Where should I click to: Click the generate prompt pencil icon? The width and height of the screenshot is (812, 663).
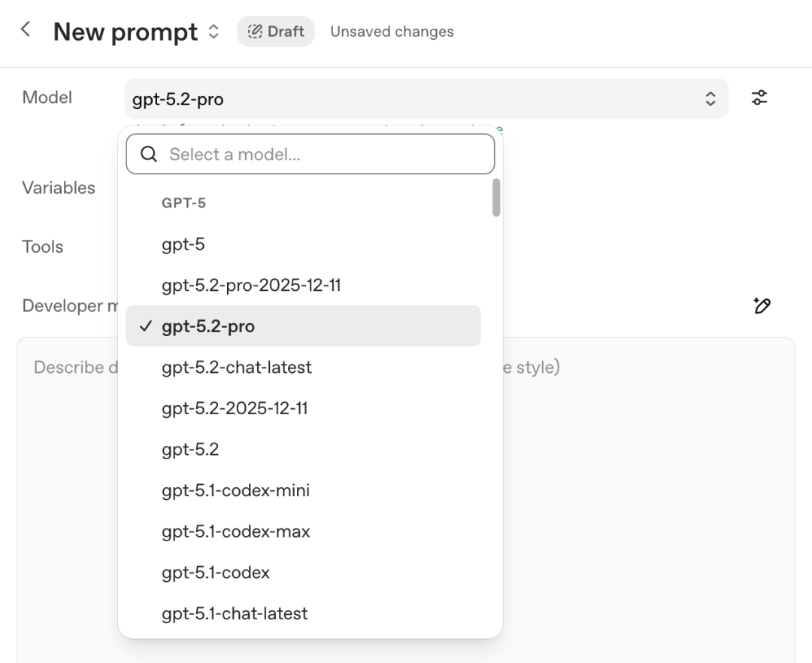click(x=762, y=305)
